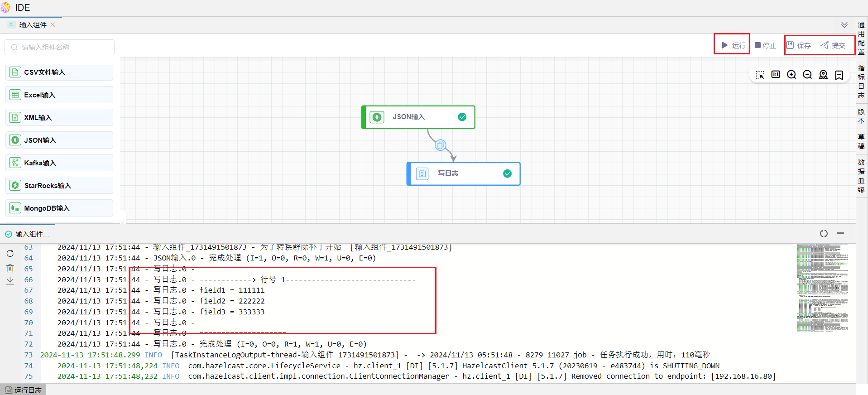Zoom out on the canvas
The width and height of the screenshot is (868, 395).
pyautogui.click(x=807, y=75)
